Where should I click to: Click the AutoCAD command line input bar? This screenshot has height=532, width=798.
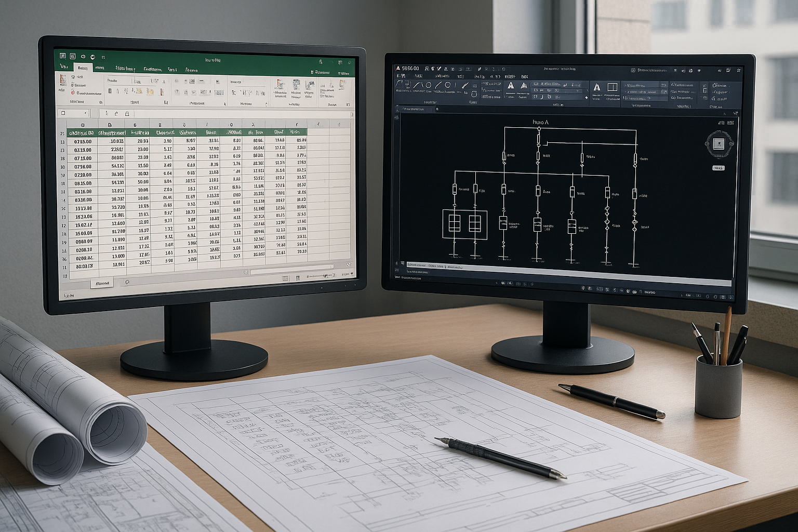569,274
